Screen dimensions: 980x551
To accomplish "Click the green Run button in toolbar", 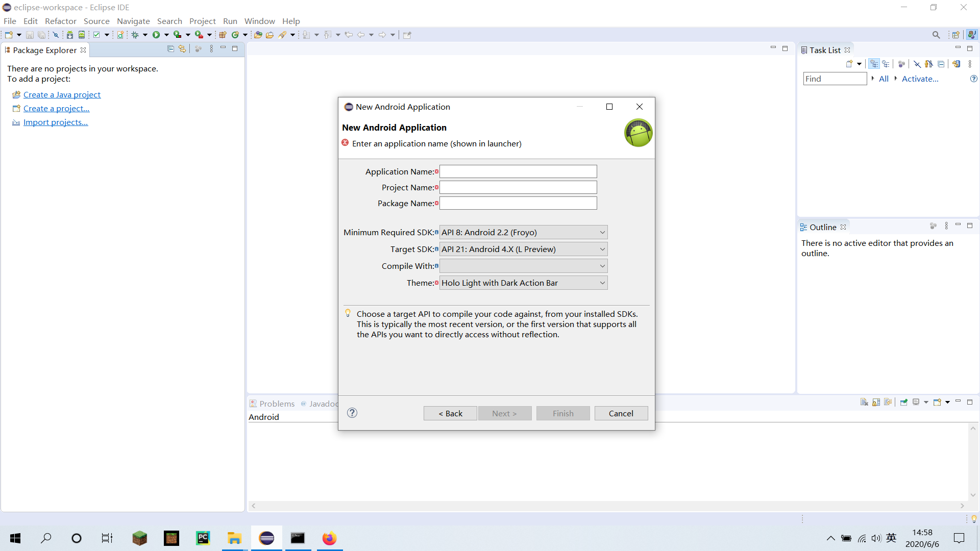I will tap(156, 35).
